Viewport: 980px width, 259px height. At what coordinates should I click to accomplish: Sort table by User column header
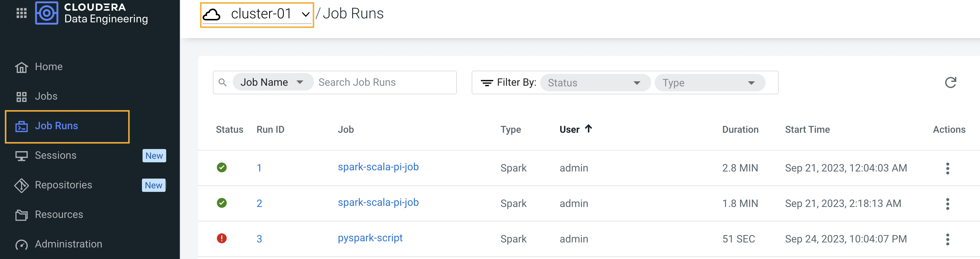pyautogui.click(x=570, y=130)
